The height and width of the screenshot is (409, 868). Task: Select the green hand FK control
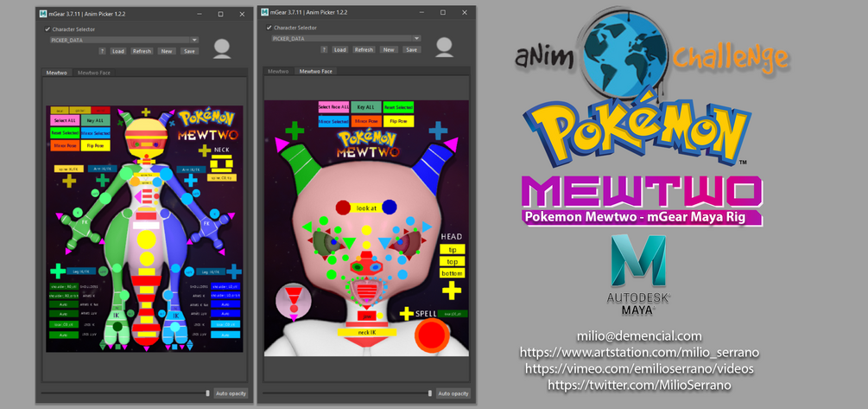[85, 223]
